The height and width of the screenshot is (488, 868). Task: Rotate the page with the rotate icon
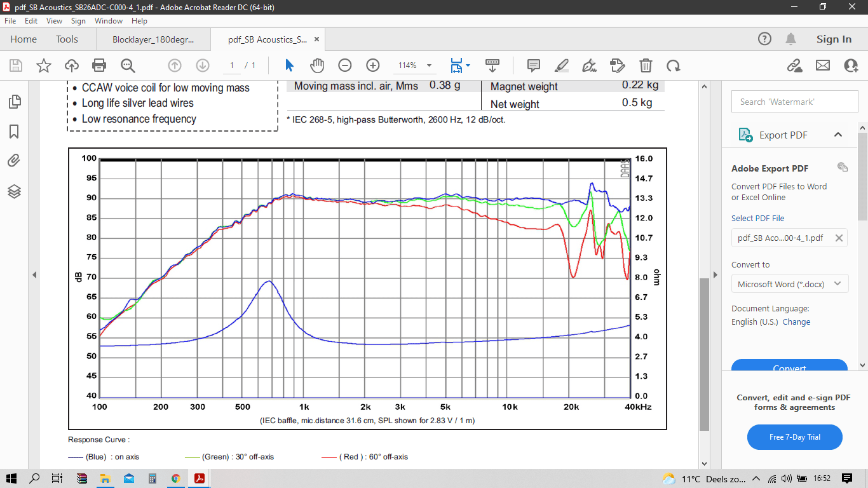tap(674, 65)
